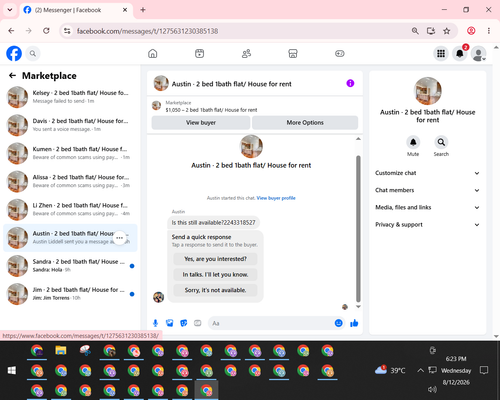
Task: Open Chrome three-dot menu
Action: [489, 31]
